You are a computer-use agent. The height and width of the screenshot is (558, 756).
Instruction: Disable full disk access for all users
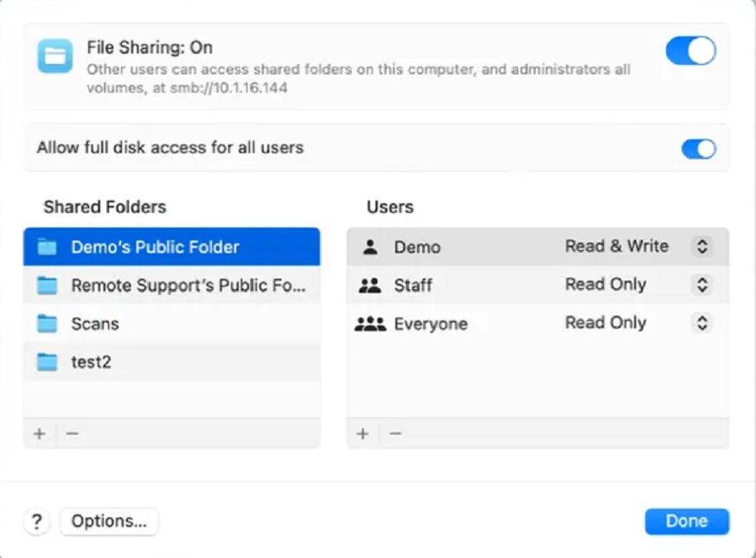click(x=698, y=148)
